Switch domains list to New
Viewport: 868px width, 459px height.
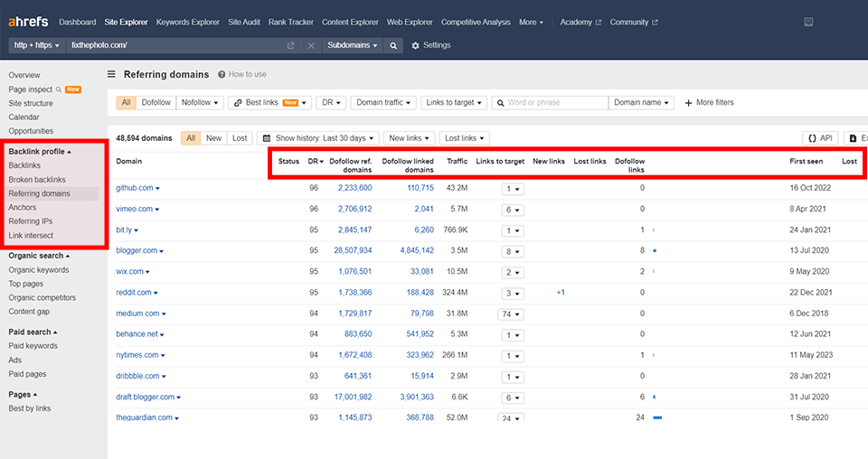[x=213, y=138]
